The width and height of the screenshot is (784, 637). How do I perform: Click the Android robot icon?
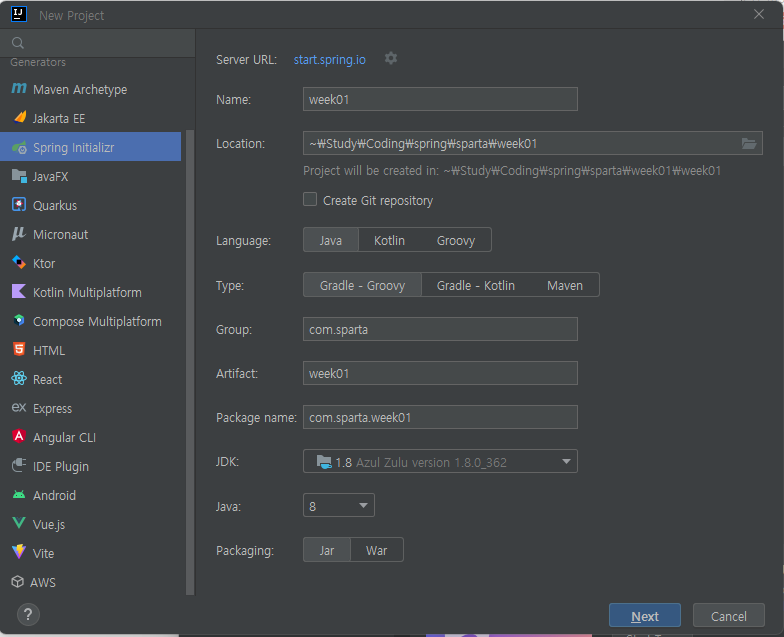(x=19, y=495)
